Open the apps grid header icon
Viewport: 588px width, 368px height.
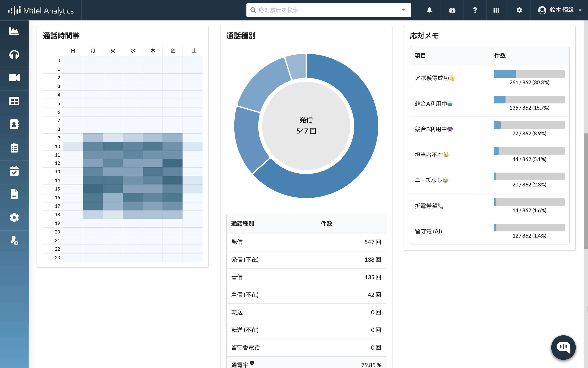[x=496, y=10]
